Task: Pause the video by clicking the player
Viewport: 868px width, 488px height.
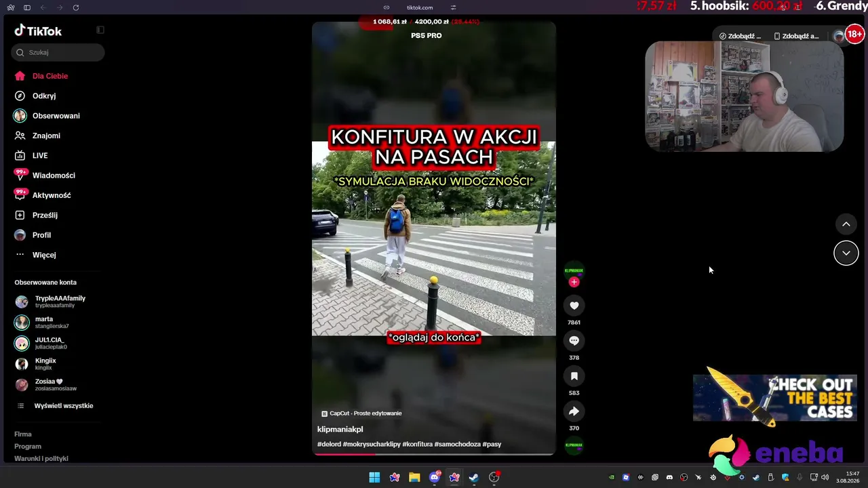Action: pos(434,239)
